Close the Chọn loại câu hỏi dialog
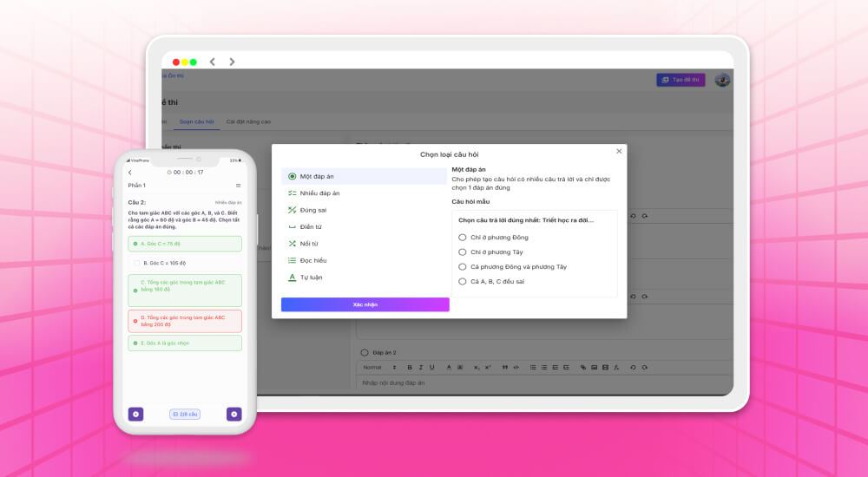Viewport: 868px width, 477px height. (x=619, y=151)
